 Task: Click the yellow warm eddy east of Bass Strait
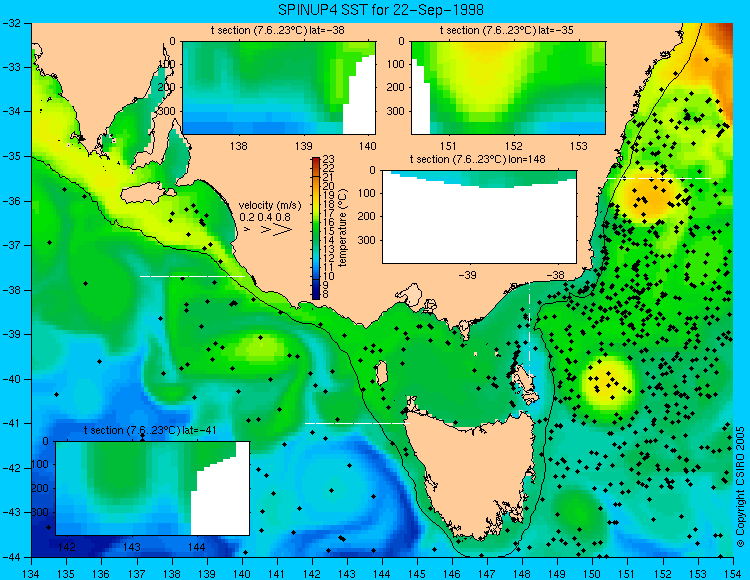607,383
